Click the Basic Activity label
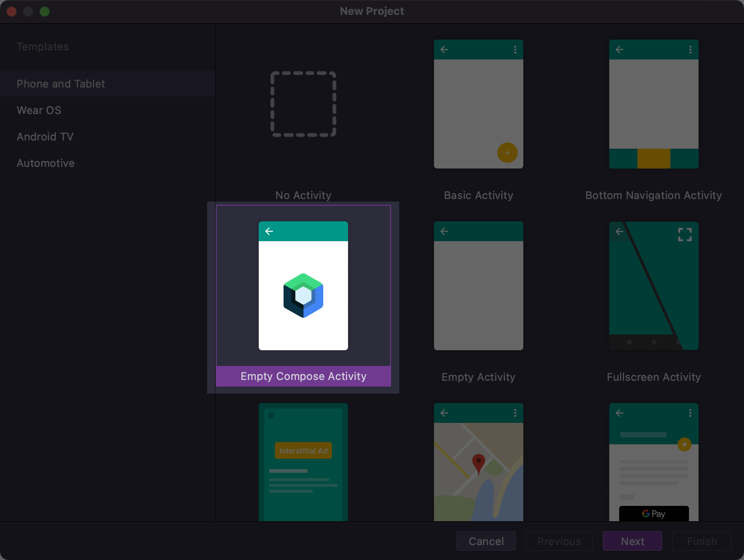This screenshot has height=560, width=744. pyautogui.click(x=479, y=195)
